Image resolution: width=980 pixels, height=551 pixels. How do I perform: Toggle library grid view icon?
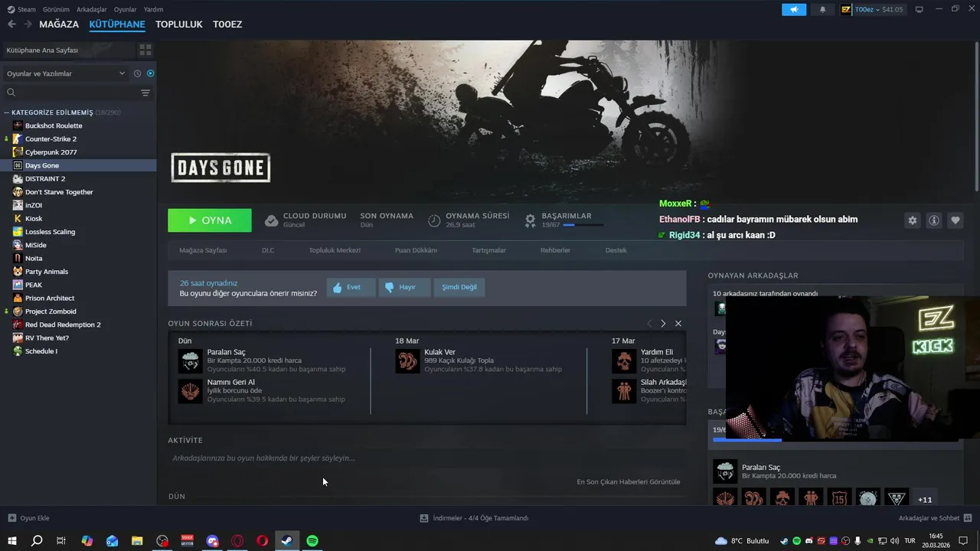pyautogui.click(x=145, y=51)
